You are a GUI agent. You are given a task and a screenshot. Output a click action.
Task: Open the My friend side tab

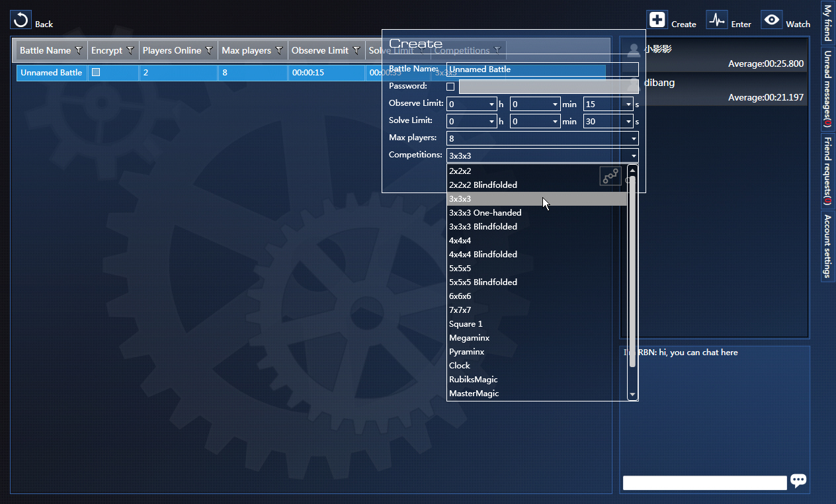pos(827,24)
